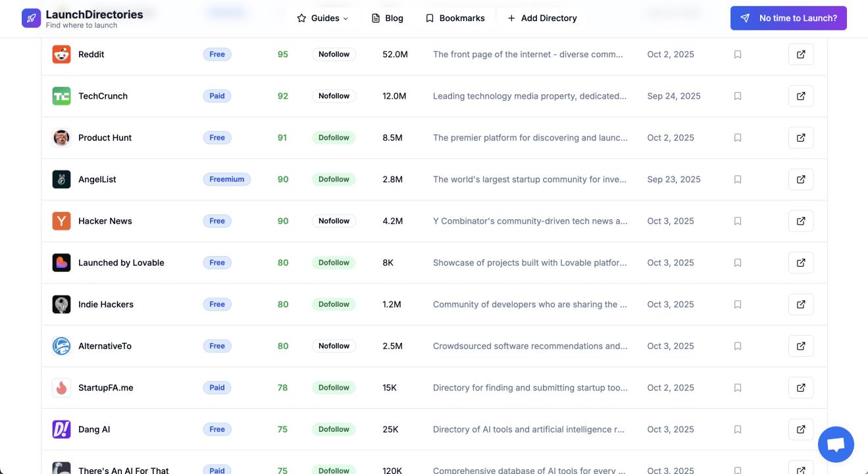Open the chat support bubble
The height and width of the screenshot is (474, 868).
point(835,444)
